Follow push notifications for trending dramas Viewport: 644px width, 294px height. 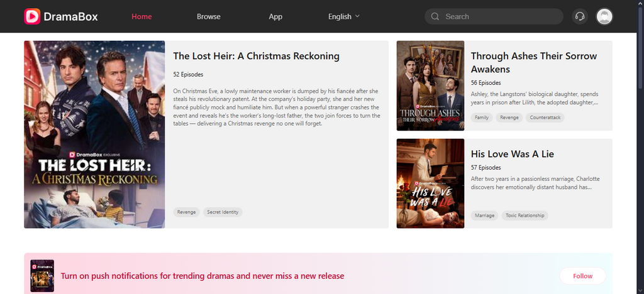pyautogui.click(x=582, y=276)
